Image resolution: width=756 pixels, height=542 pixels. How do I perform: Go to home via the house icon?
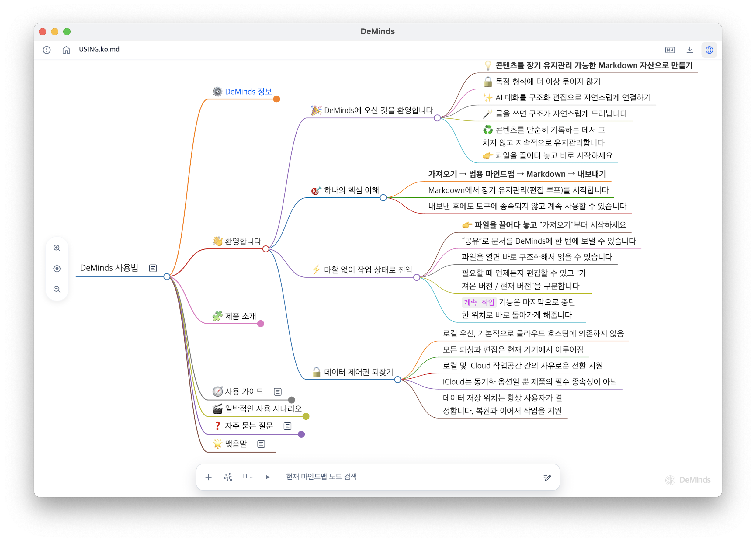(x=66, y=50)
